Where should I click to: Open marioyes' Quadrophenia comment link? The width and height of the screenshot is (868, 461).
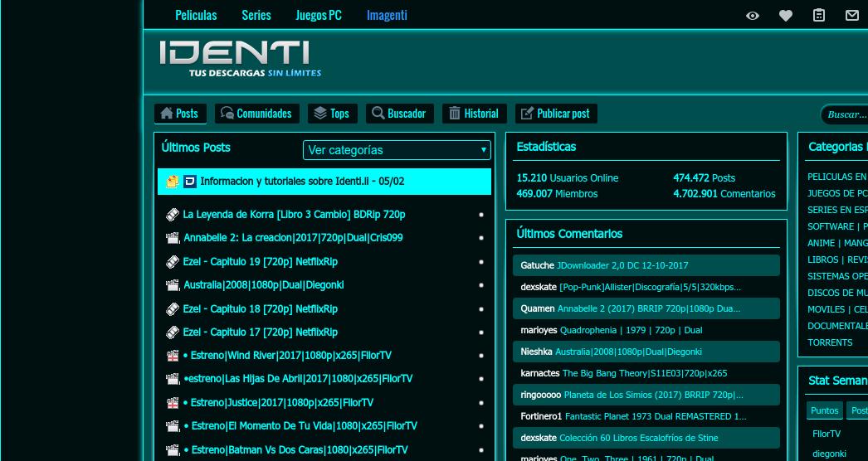[x=631, y=330]
